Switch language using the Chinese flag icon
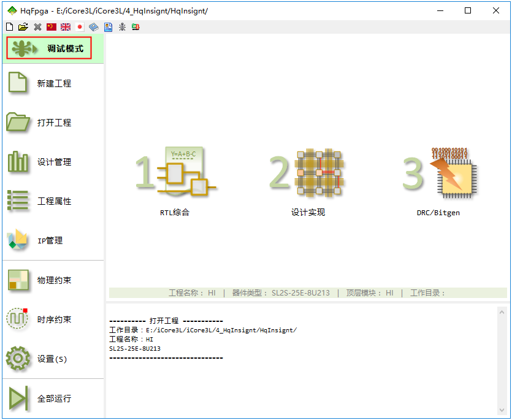This screenshot has height=420, width=512. tap(52, 27)
